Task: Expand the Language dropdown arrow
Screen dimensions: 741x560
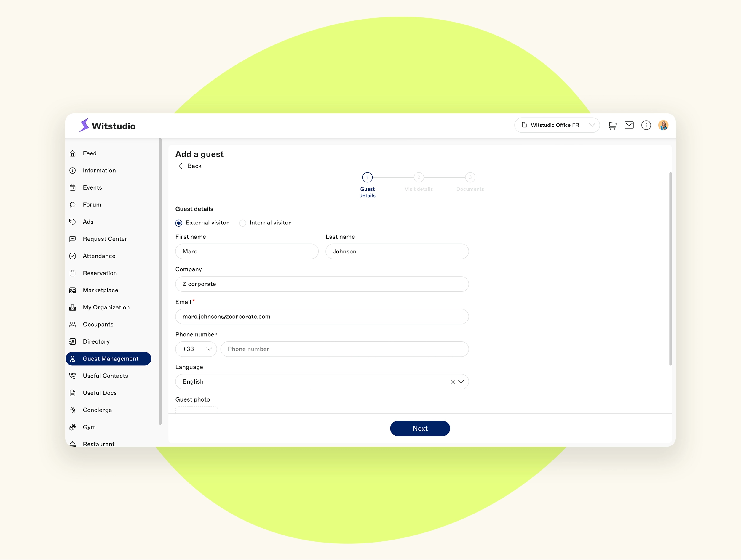Action: click(x=461, y=382)
